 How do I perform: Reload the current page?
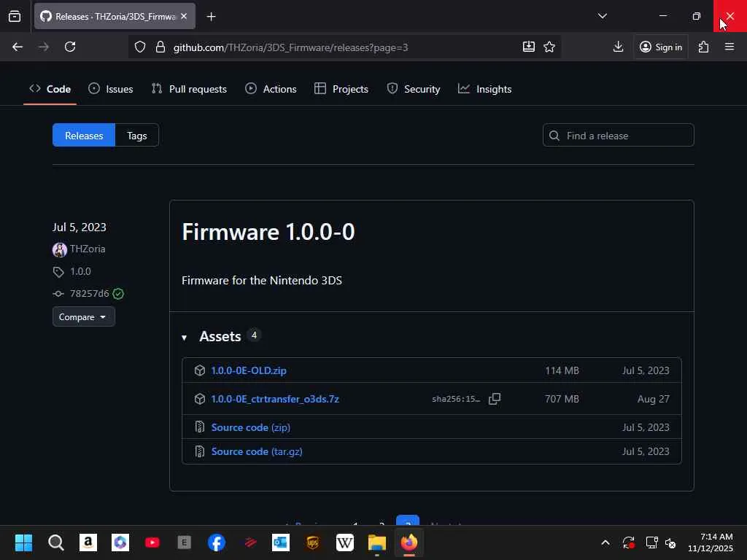pyautogui.click(x=70, y=47)
